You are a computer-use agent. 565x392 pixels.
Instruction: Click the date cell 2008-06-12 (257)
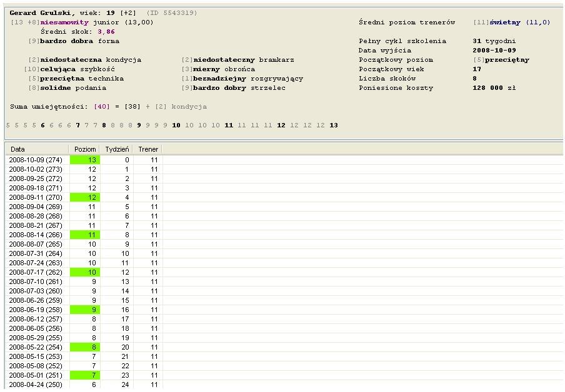36,319
